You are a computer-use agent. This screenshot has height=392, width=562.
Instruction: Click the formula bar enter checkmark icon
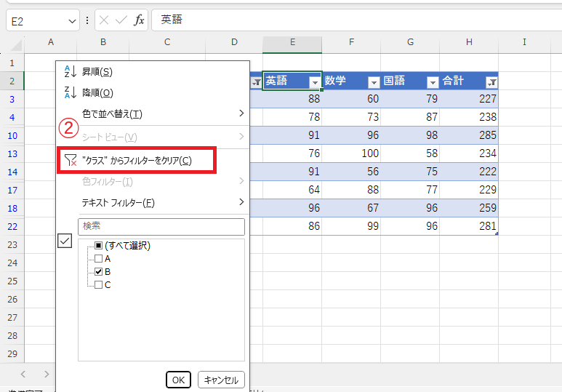(x=121, y=20)
